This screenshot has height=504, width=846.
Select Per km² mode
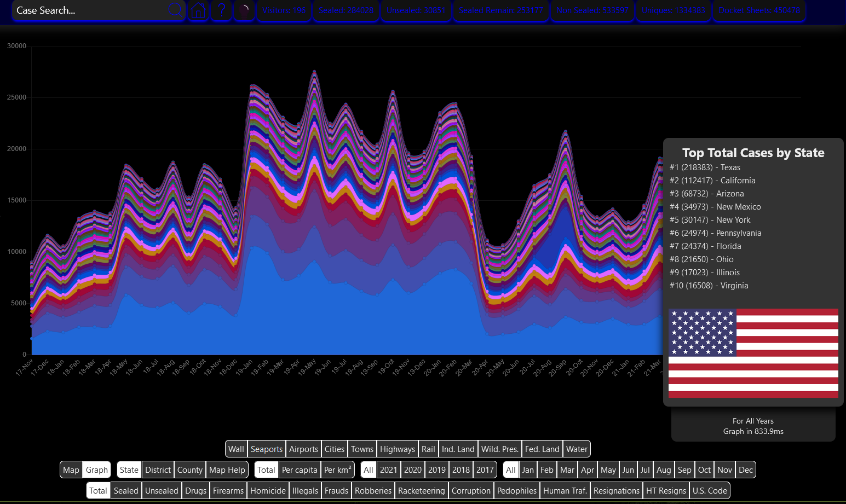338,470
